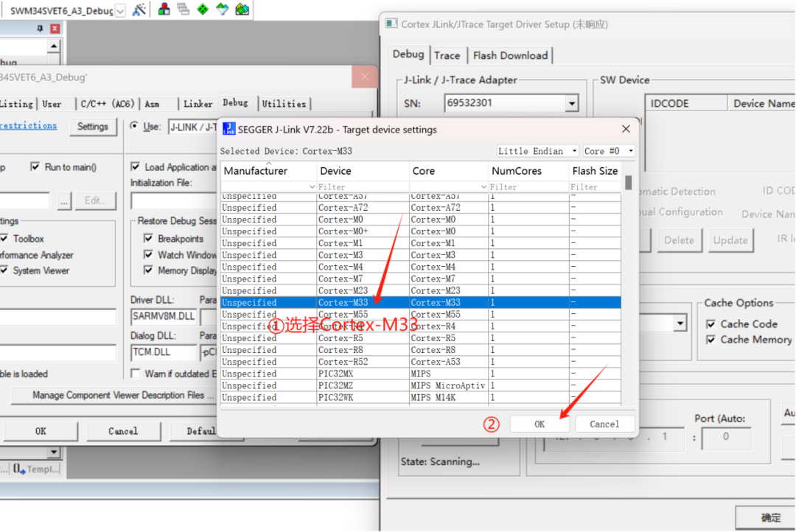Open target selector SWM34SVET6_A3_Debug dropdown

[x=120, y=10]
